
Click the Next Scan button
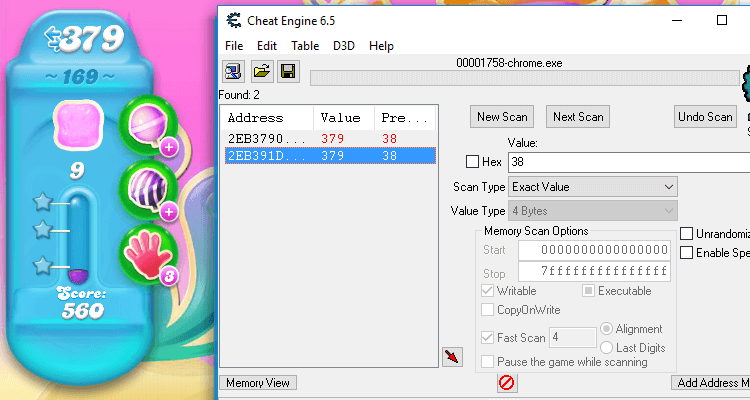pos(578,117)
